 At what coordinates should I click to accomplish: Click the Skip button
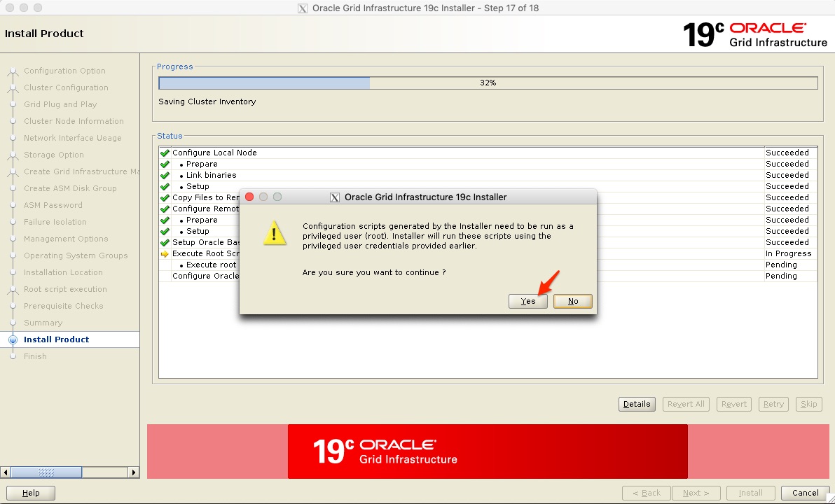[808, 404]
